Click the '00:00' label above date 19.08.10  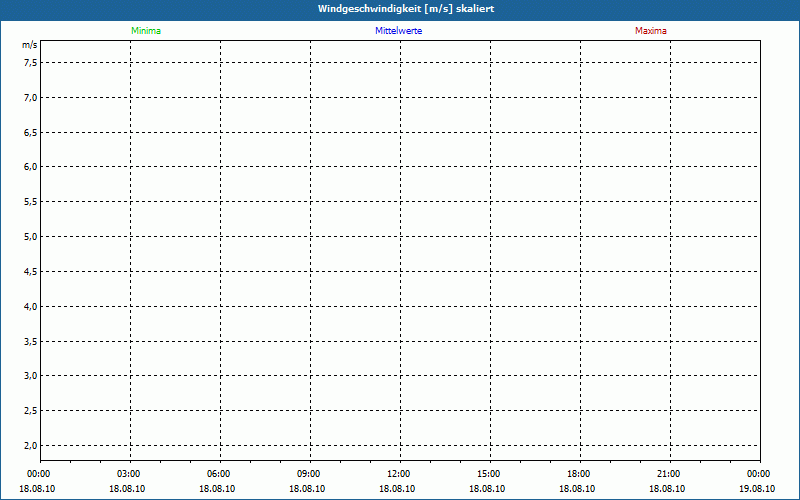click(758, 474)
